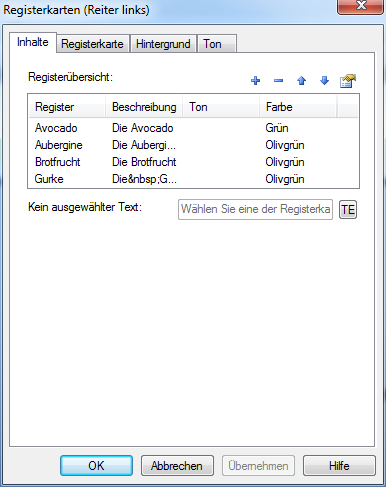Click the Übernehmen button
This screenshot has height=487, width=386.
(x=258, y=465)
